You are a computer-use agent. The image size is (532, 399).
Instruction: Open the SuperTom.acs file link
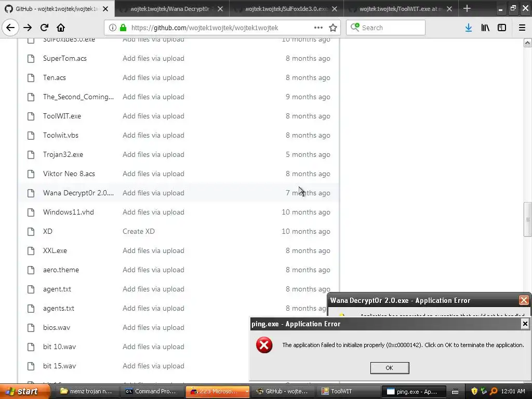pos(65,58)
